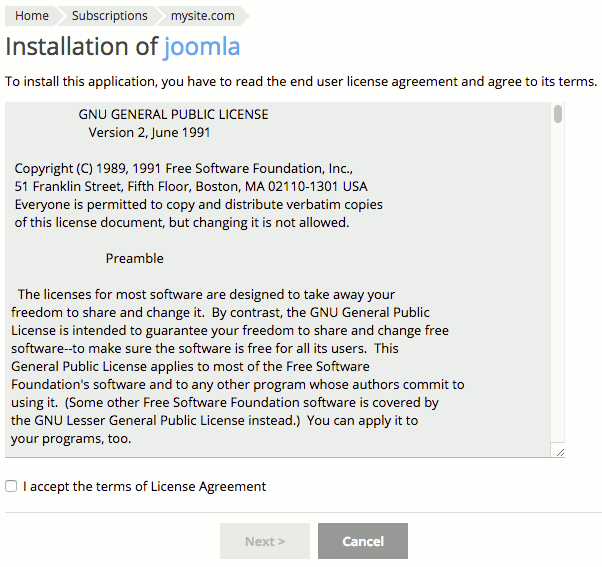Click the 'To install this application' instruction sentence

tap(300, 81)
